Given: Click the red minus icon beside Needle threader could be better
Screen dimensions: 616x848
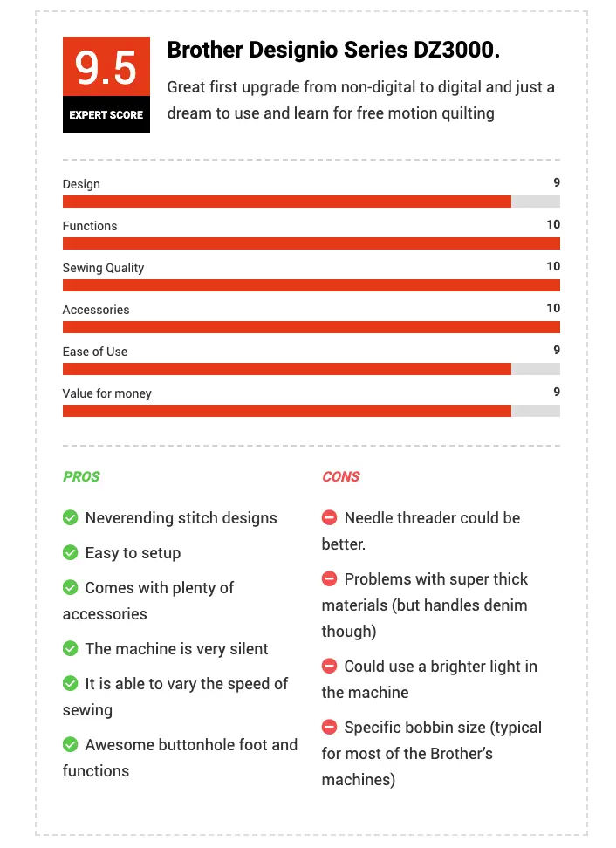Looking at the screenshot, I should 329,517.
